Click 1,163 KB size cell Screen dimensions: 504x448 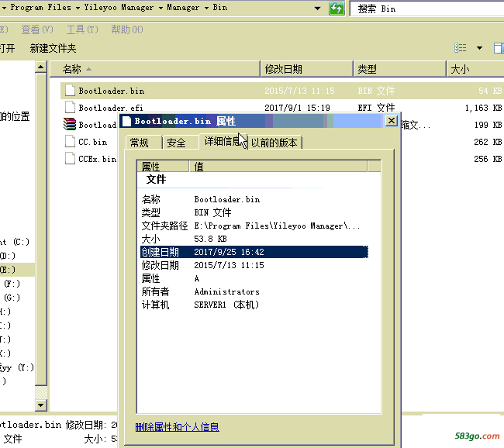[483, 108]
